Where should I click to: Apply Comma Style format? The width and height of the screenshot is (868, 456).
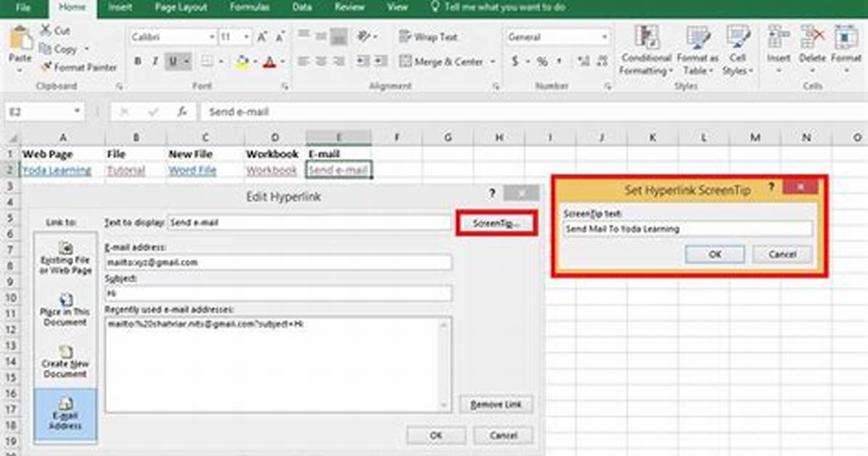coord(560,62)
